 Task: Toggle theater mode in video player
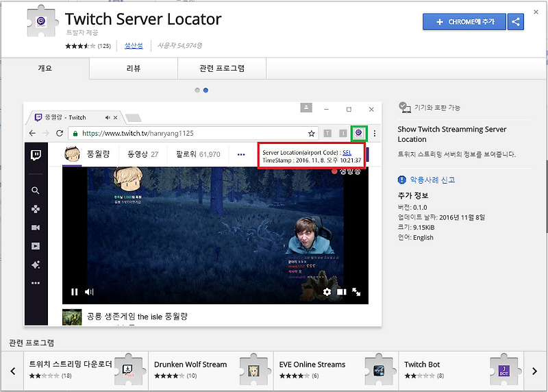341,292
